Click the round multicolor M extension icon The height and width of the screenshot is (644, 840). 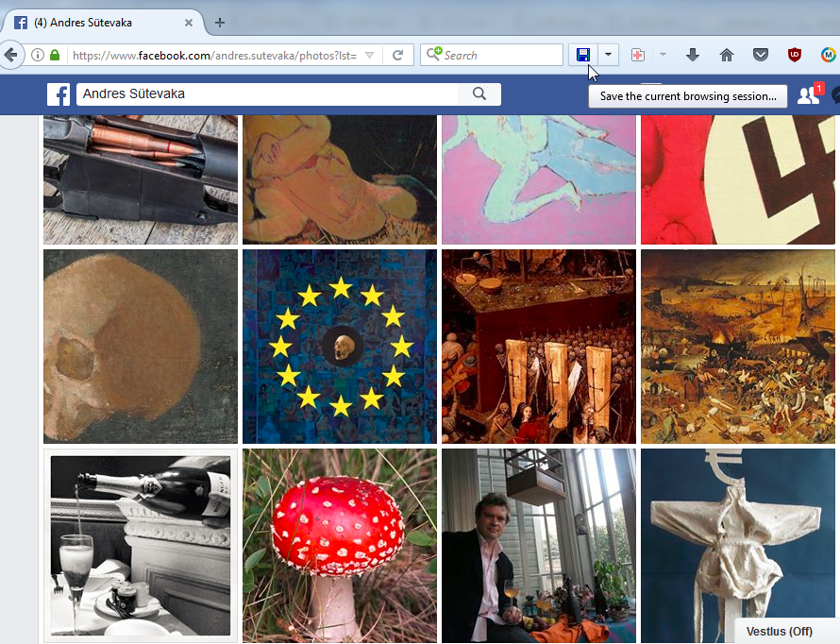coord(829,55)
